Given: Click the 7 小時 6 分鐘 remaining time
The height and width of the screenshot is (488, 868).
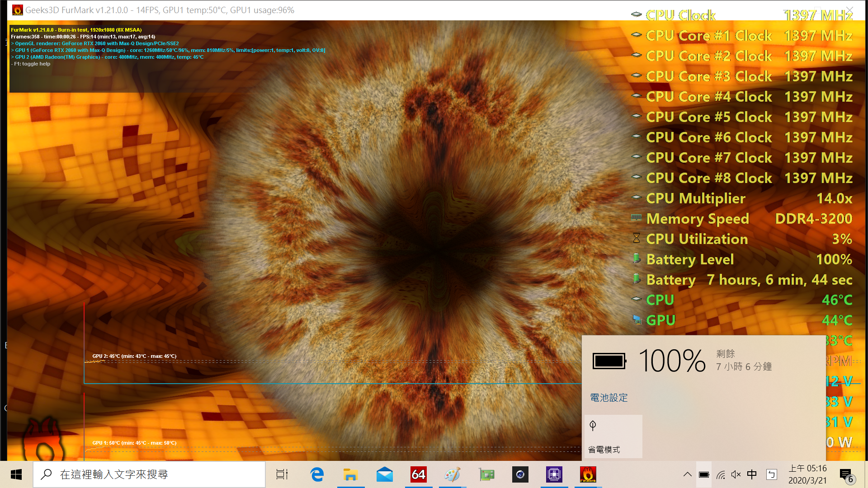Looking at the screenshot, I should [744, 366].
